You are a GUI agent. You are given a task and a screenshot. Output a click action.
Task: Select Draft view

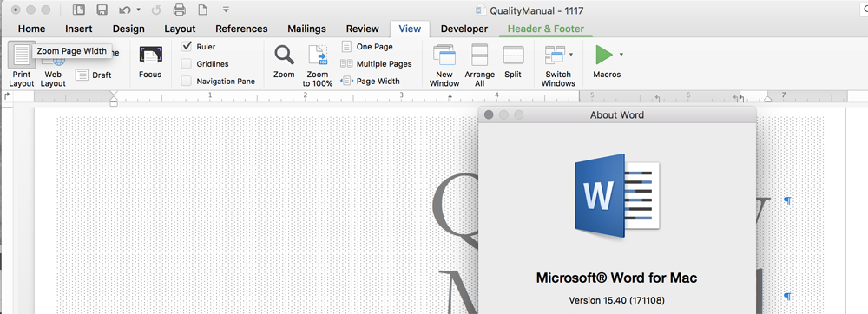pos(94,75)
